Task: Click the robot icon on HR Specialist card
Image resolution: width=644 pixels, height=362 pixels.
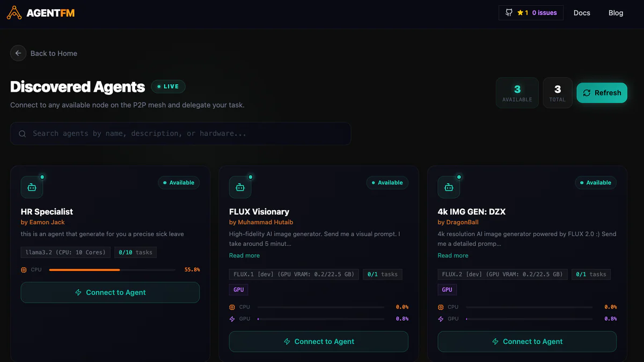Action: coord(32,187)
